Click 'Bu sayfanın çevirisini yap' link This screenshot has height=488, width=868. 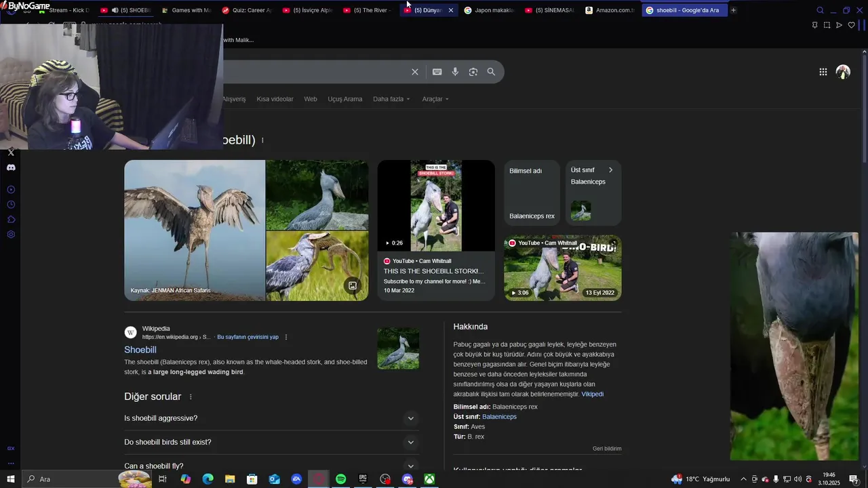[x=248, y=337]
